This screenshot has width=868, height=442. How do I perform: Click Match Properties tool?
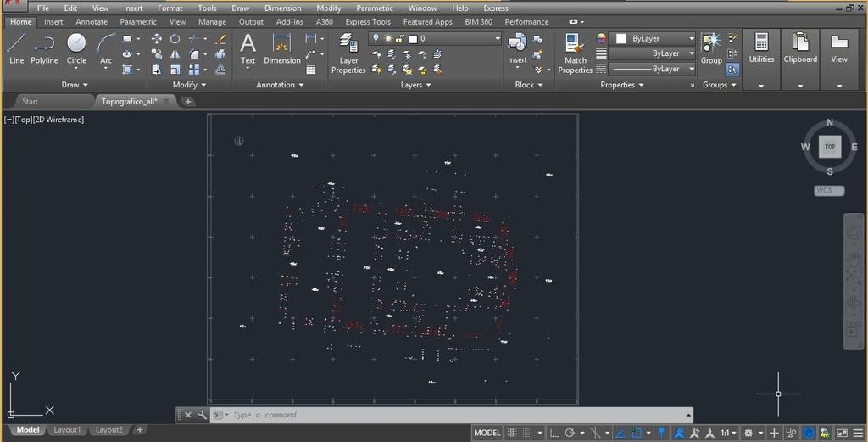tap(576, 53)
